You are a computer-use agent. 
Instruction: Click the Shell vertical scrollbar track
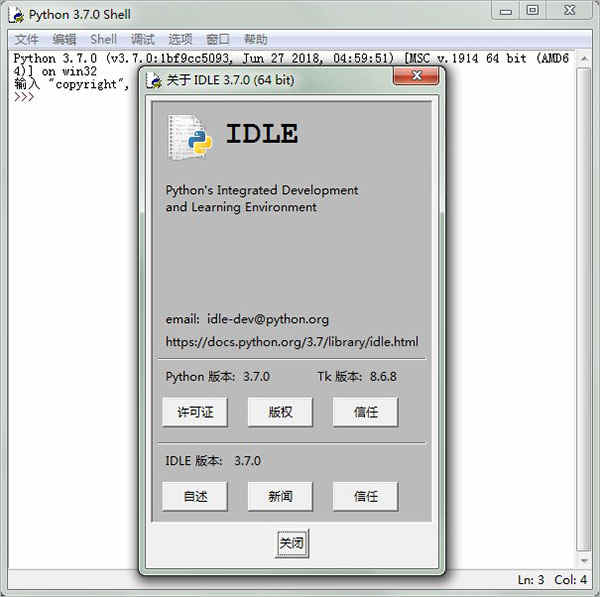tap(584, 308)
